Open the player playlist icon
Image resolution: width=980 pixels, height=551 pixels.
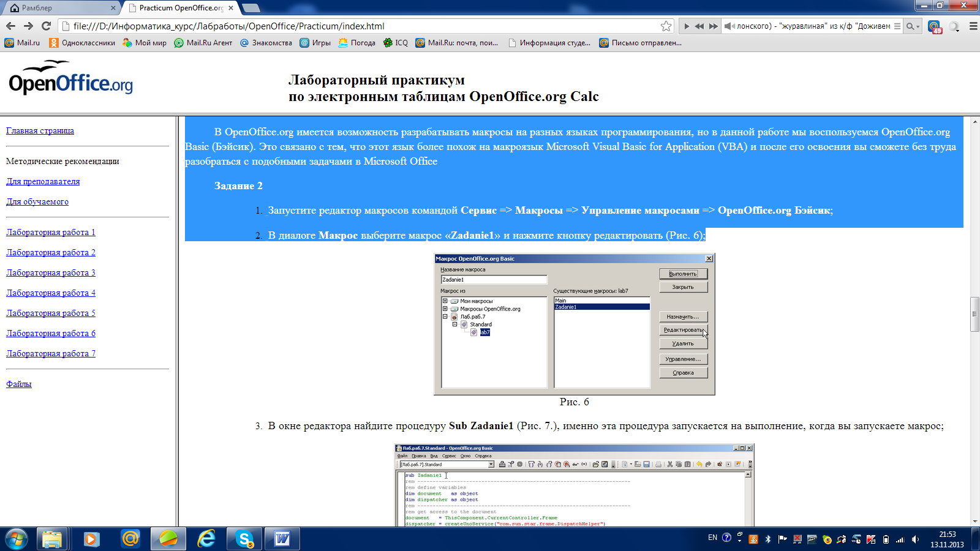897,26
